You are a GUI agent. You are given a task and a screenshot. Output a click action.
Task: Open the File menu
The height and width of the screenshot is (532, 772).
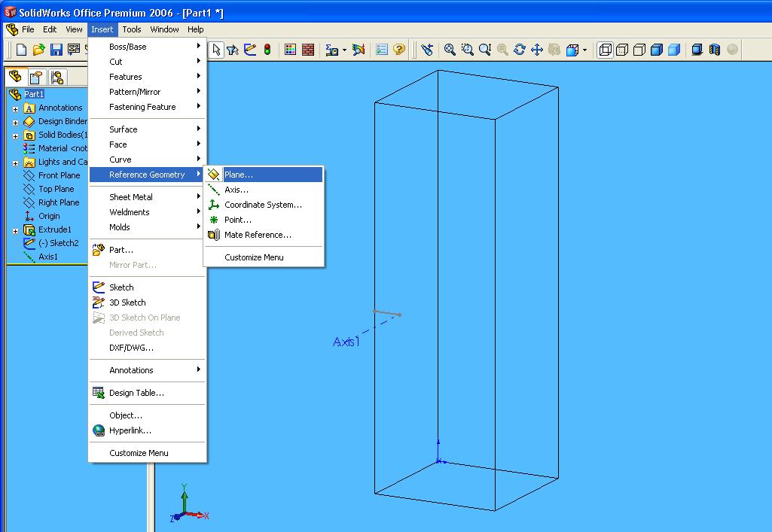(28, 29)
